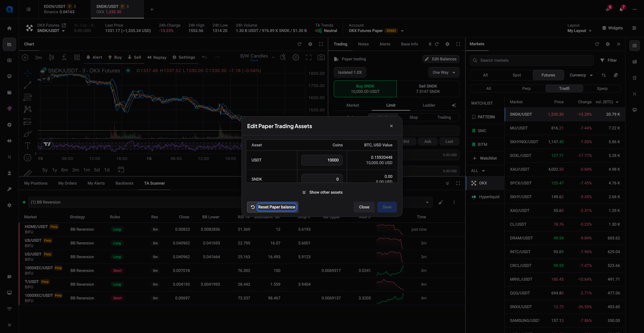Click the brush icon in TA Scanner
Viewport: 644px width, 333px height.
click(x=441, y=202)
